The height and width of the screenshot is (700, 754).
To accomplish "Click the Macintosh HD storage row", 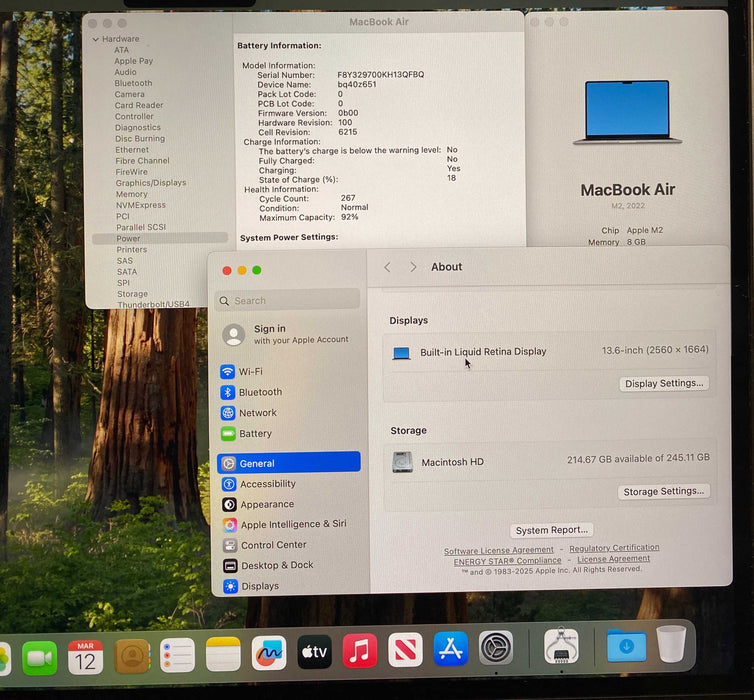I will point(550,462).
